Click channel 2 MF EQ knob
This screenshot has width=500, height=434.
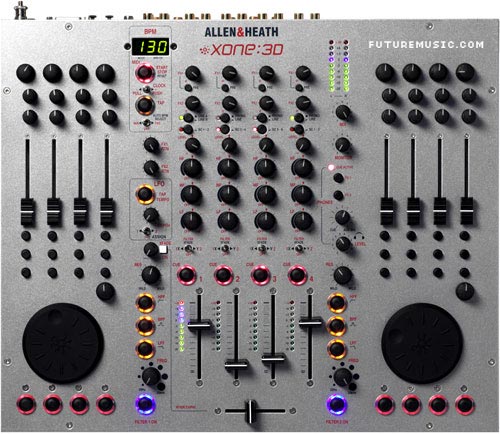point(228,194)
